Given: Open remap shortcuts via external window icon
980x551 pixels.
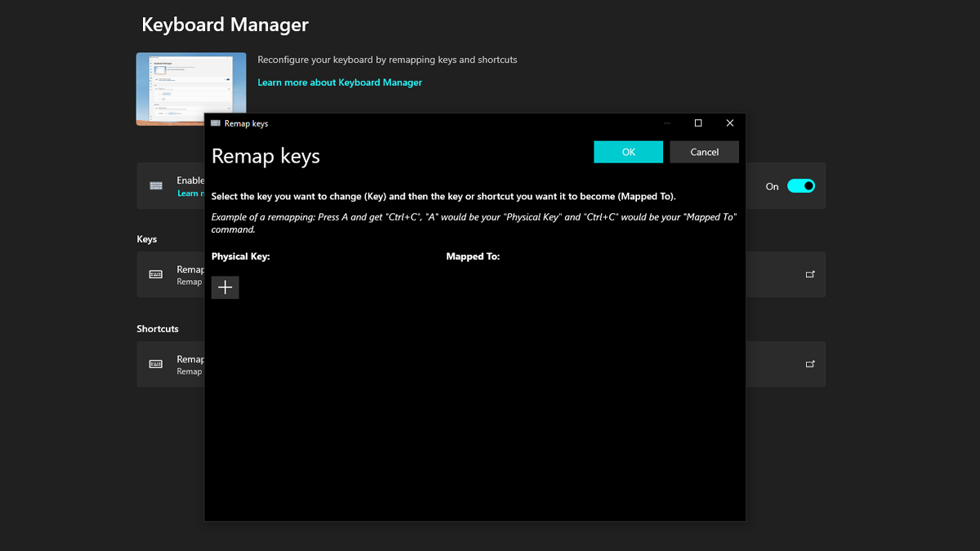Looking at the screenshot, I should click(810, 364).
